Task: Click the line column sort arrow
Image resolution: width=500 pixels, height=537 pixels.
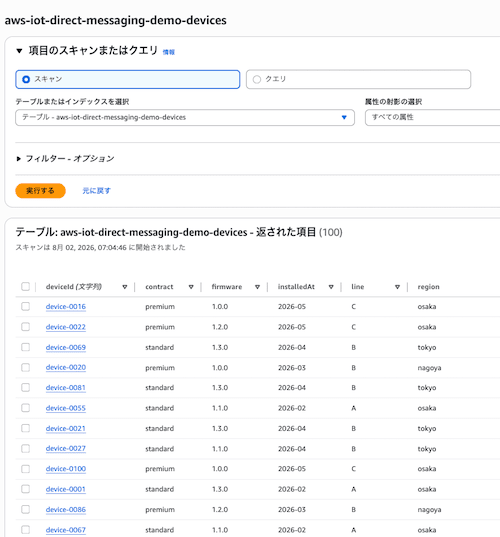Action: pos(397,287)
